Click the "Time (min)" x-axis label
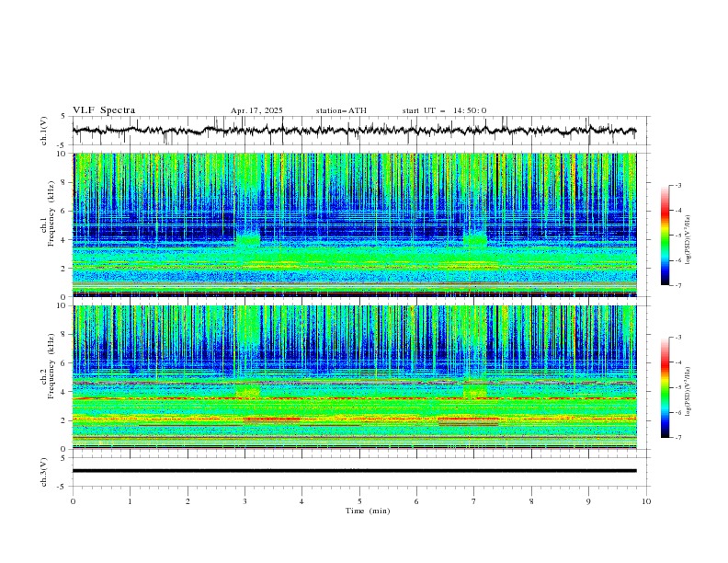Viewport: 728px width, 563px height. pyautogui.click(x=368, y=511)
